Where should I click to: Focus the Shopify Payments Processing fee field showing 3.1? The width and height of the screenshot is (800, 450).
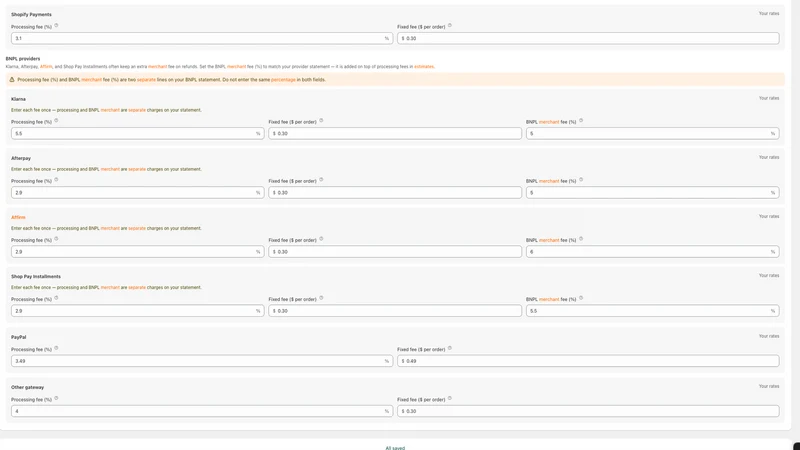pos(202,38)
